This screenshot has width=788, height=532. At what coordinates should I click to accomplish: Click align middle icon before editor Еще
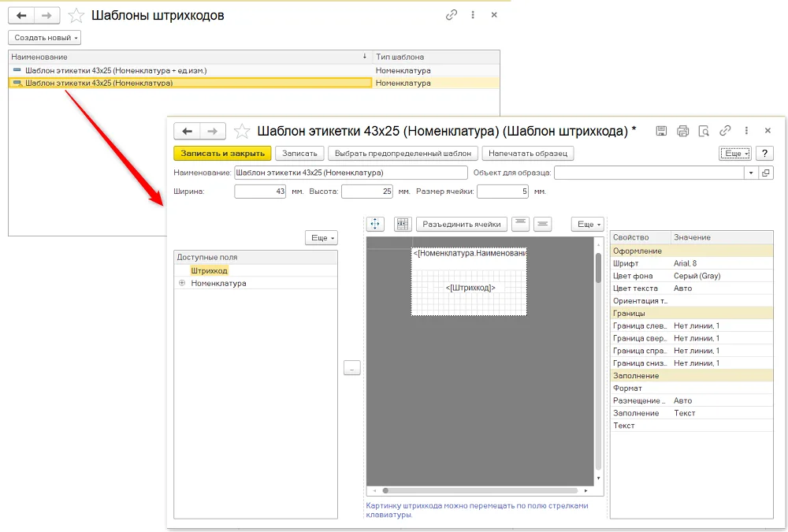click(542, 224)
